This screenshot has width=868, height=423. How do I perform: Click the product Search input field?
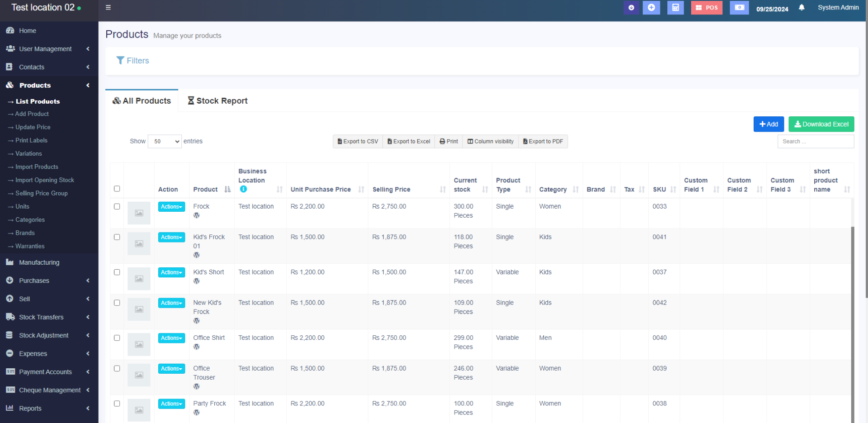click(815, 142)
